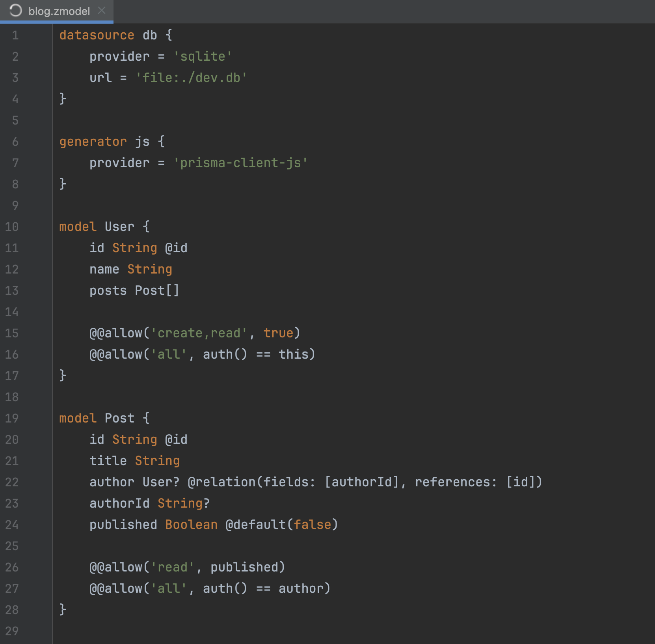The width and height of the screenshot is (655, 644).
Task: Click the @@allow('create,read', true) rule
Action: pos(194,333)
